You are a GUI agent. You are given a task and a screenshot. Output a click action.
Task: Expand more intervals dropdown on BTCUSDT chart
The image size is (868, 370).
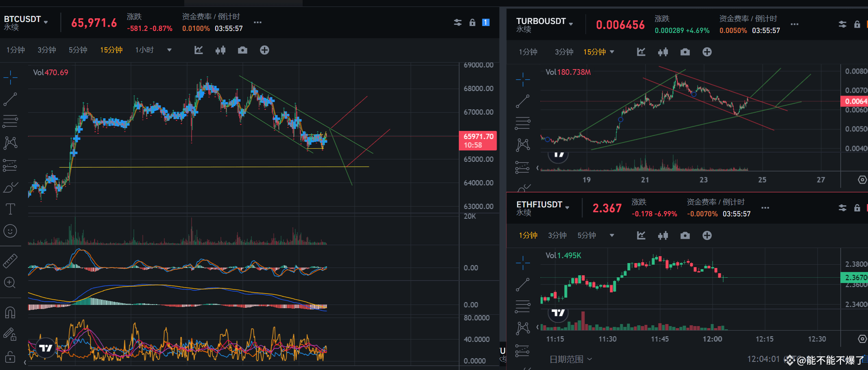169,50
